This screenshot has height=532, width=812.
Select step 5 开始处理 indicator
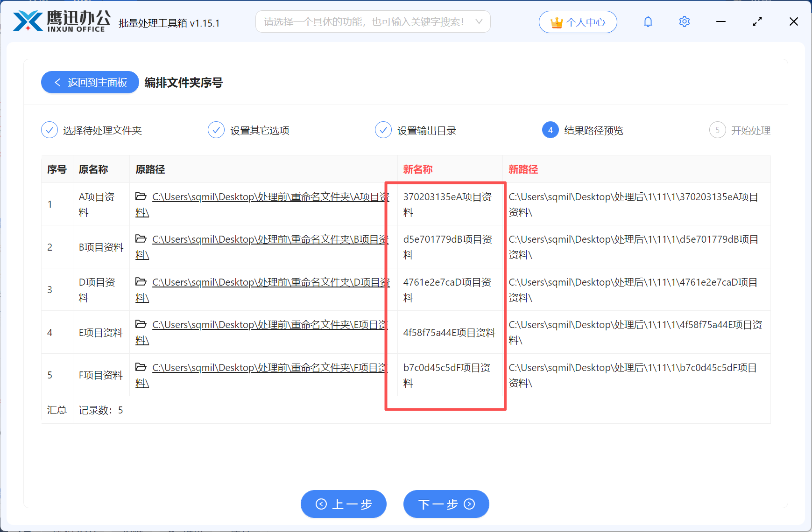point(717,130)
